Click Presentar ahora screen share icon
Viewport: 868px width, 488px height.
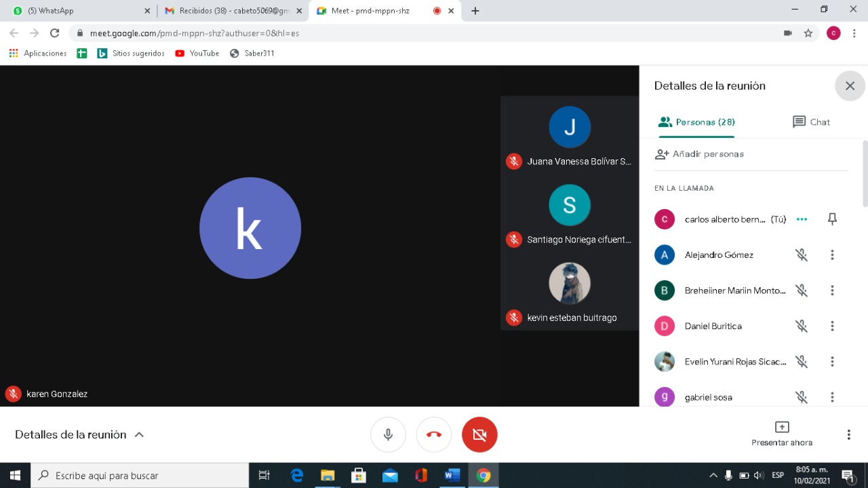click(781, 427)
